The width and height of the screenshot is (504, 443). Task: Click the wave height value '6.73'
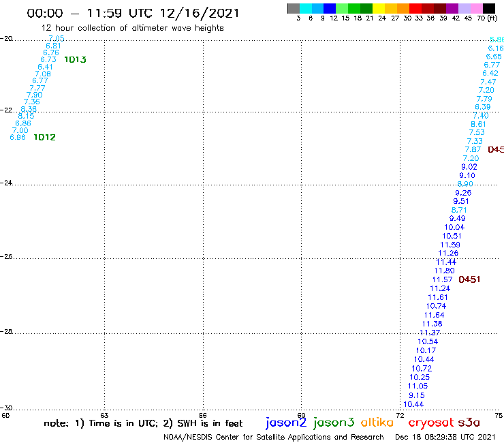point(48,59)
